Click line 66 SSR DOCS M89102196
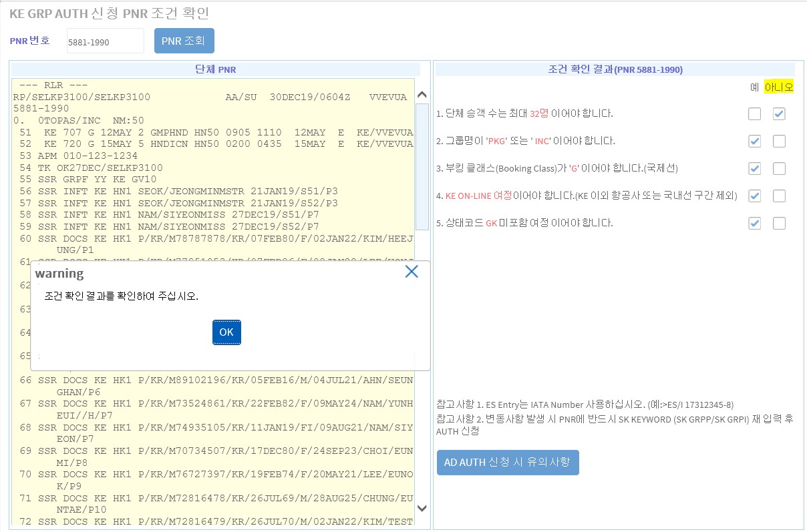807x532 pixels. point(216,386)
